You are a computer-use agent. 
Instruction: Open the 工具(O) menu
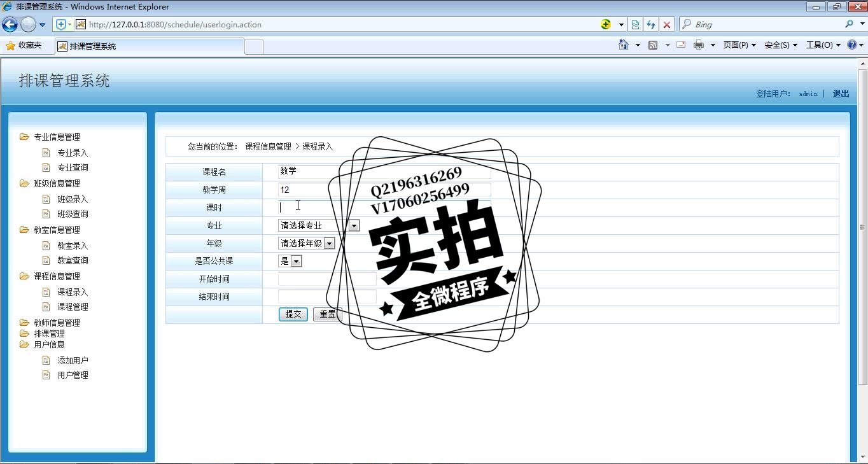(823, 45)
